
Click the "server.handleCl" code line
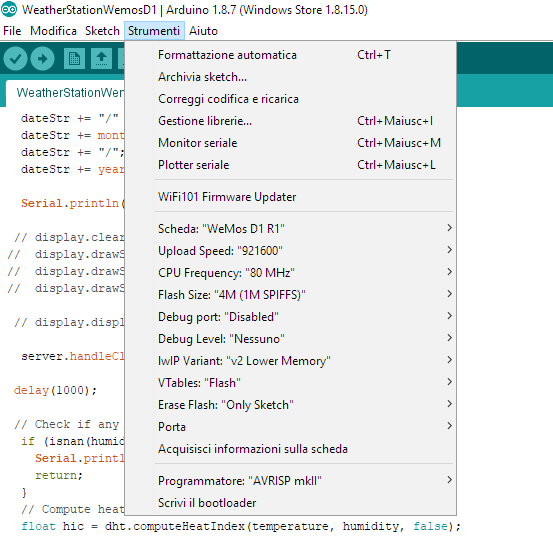(72, 356)
